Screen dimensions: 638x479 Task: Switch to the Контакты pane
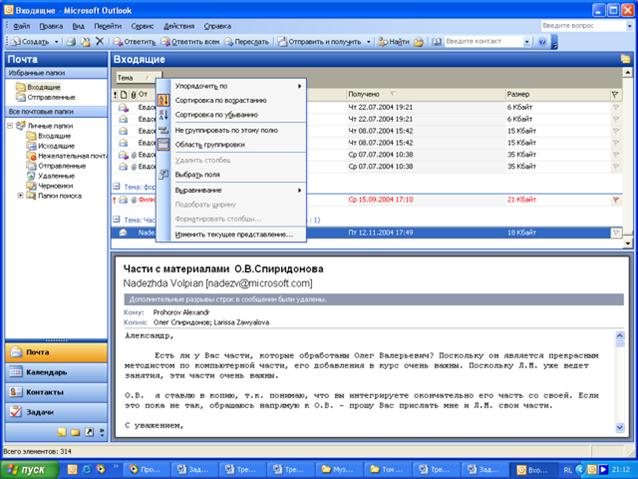pos(56,392)
